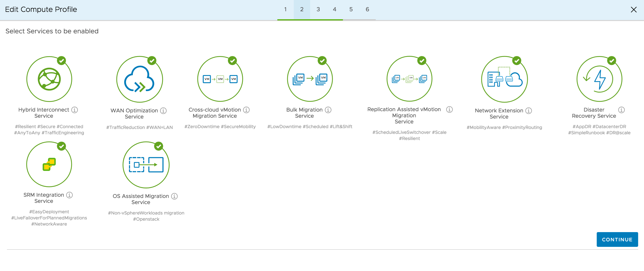Image resolution: width=644 pixels, height=271 pixels.
Task: Select the OS Assisted Migration icon
Action: click(x=146, y=165)
